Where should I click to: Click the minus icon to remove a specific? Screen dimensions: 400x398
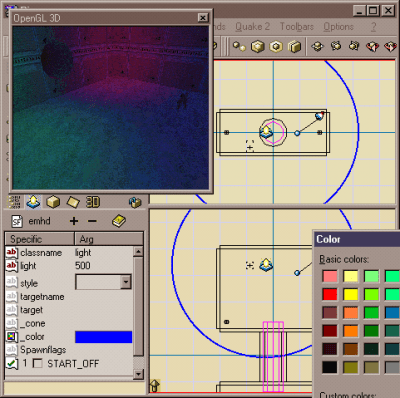[92, 221]
